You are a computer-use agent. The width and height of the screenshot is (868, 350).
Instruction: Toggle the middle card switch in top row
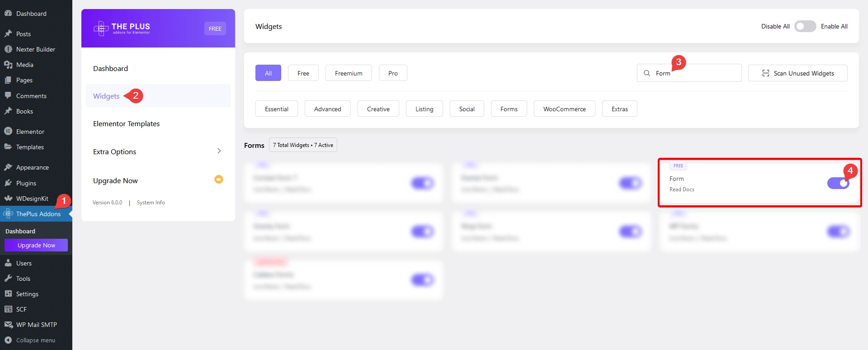pyautogui.click(x=631, y=183)
